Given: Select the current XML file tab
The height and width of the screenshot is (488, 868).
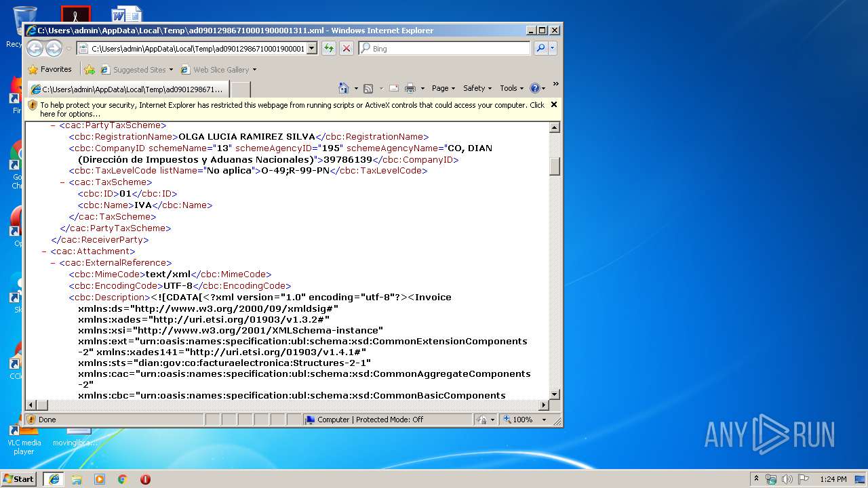Looking at the screenshot, I should pyautogui.click(x=127, y=89).
